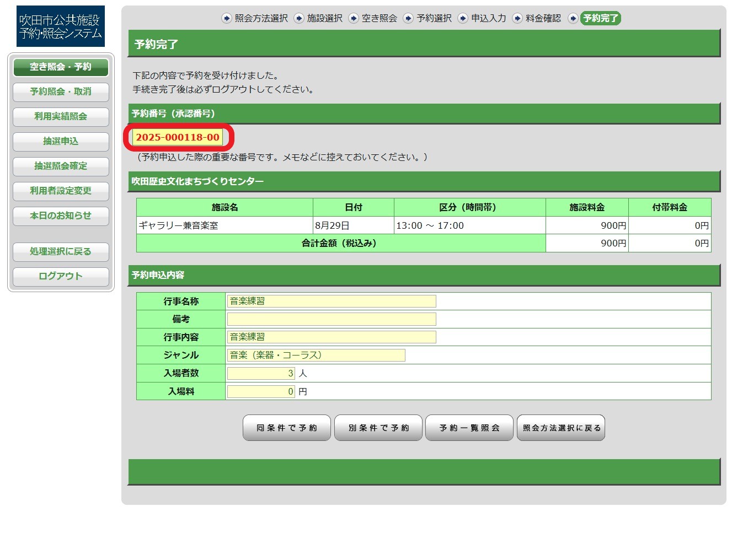Viewport: 732px width, 560px height.
Task: Open 予約一覧照会 button
Action: click(x=469, y=428)
